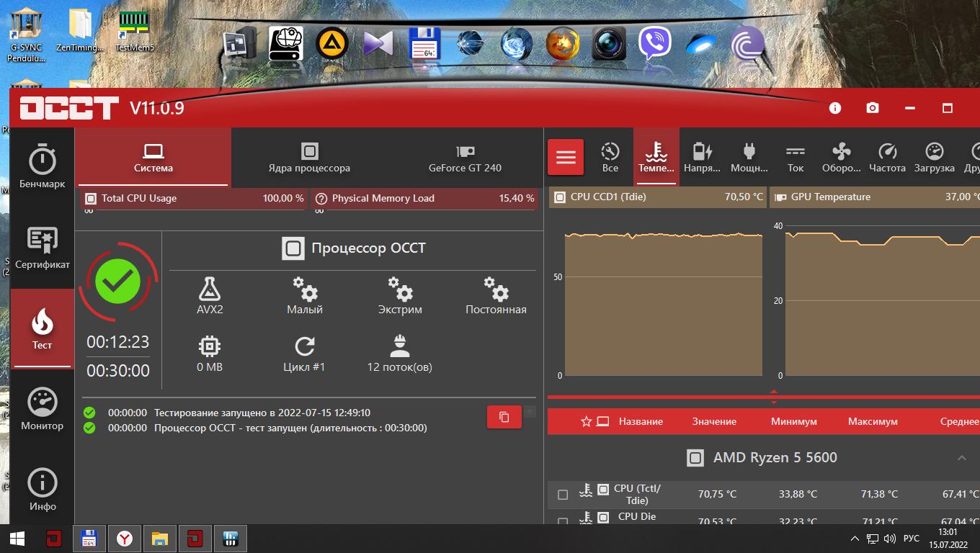
Task: Select the Мощн... power sensor tab
Action: [x=749, y=157]
